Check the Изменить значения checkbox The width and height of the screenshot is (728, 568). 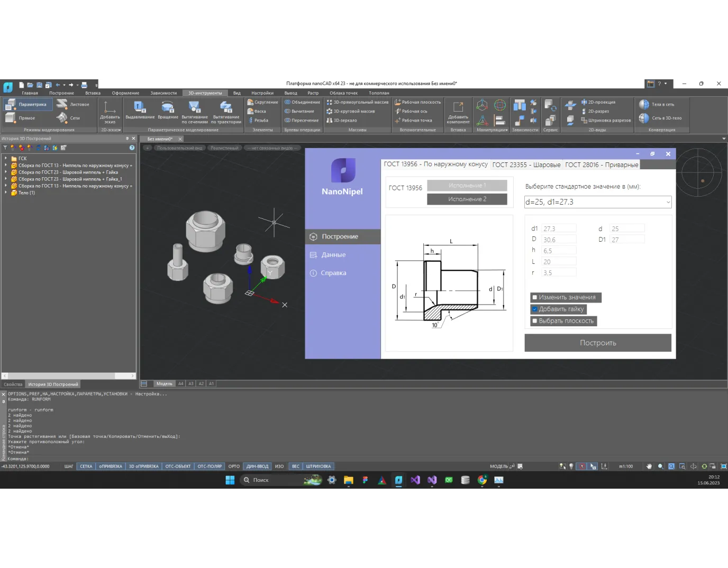click(535, 297)
